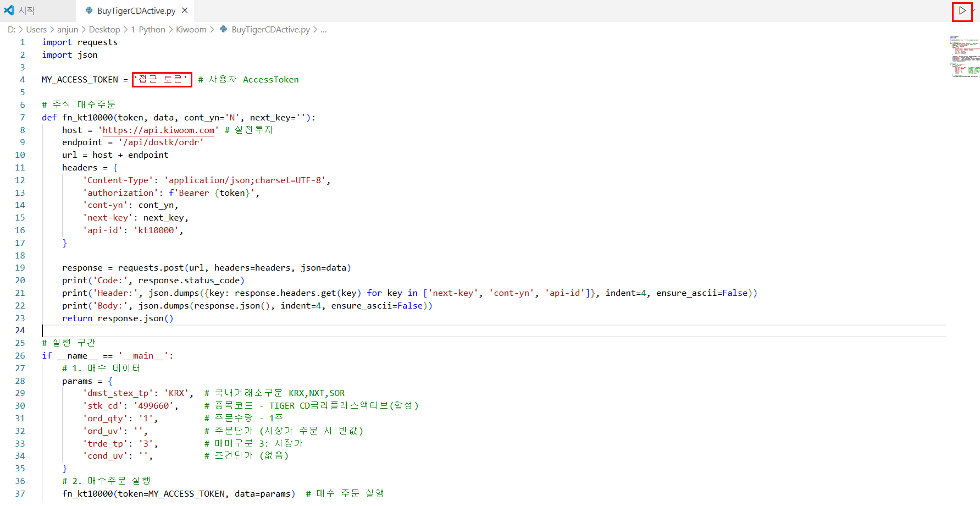This screenshot has height=506, width=980.
Task: Open the run options dropdown beside play button
Action: pyautogui.click(x=975, y=10)
